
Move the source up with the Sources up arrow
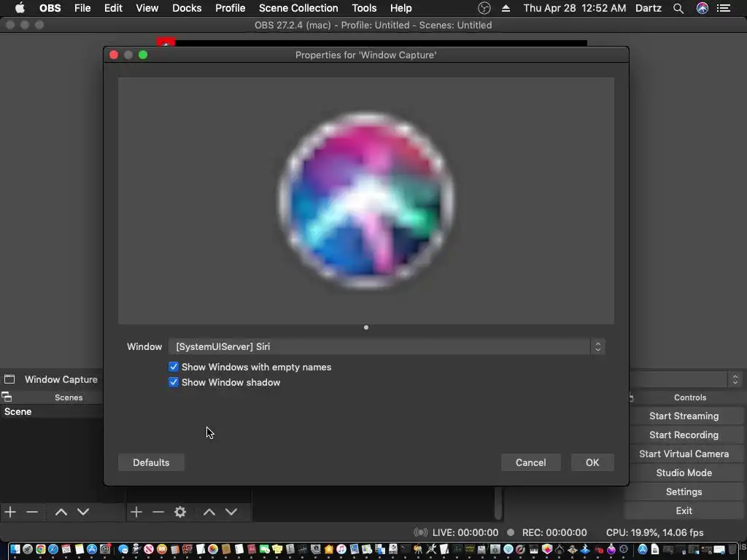click(x=209, y=512)
